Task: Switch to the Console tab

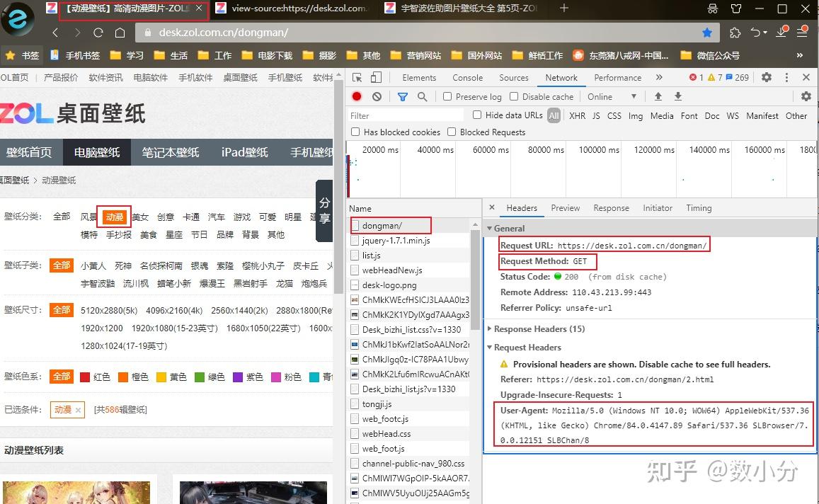Action: pyautogui.click(x=467, y=77)
